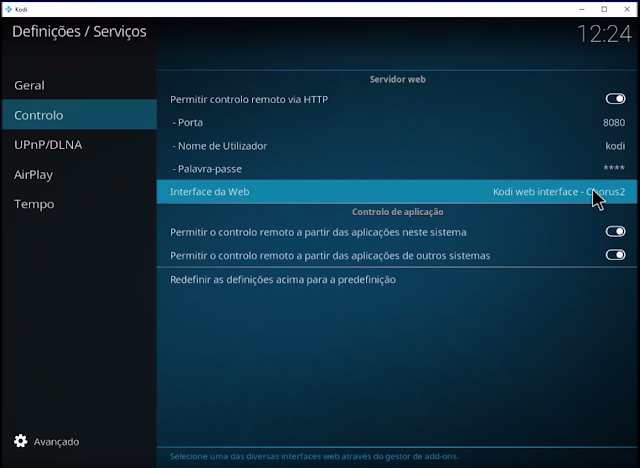Edit the Palavra-passe masked value
This screenshot has height=468, width=640.
tap(614, 168)
